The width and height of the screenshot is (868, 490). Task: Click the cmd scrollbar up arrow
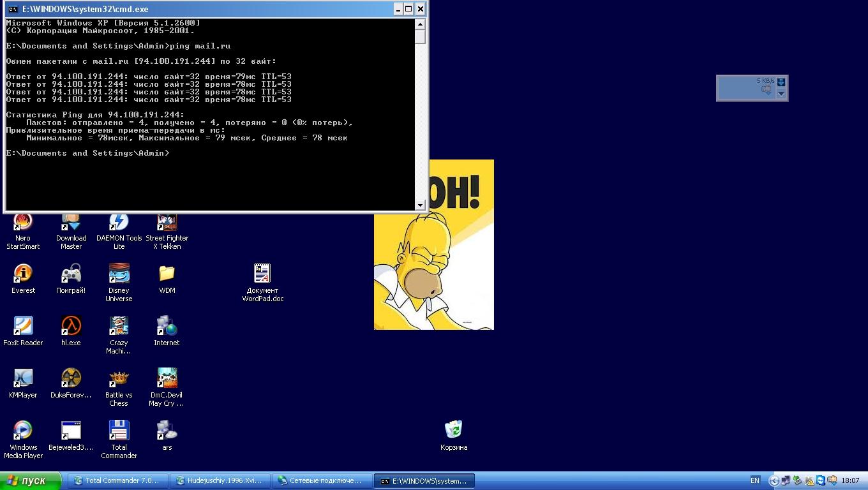click(x=420, y=24)
